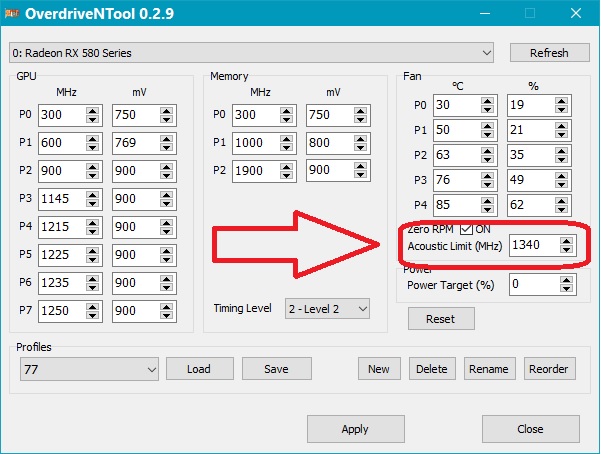
Task: Create a New profile
Action: 379,369
